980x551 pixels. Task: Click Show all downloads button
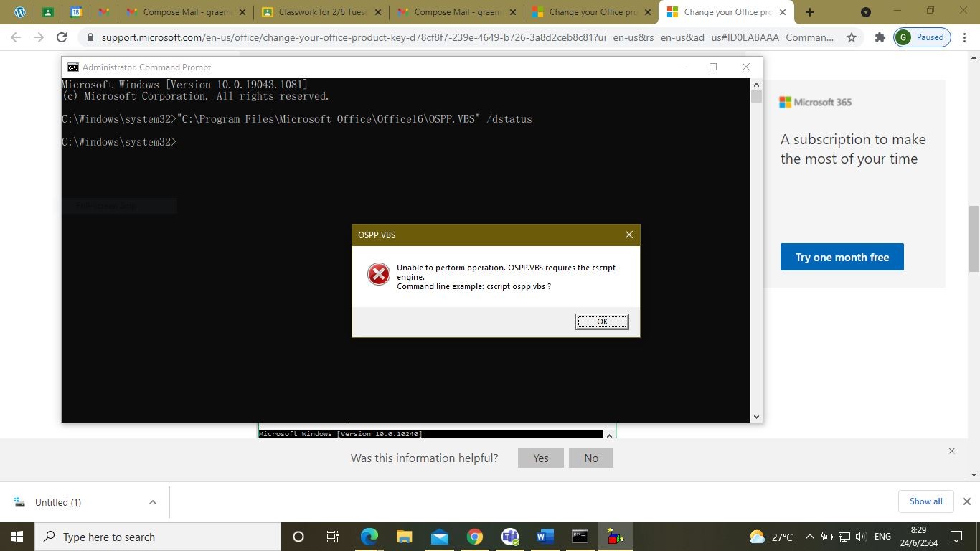click(x=925, y=501)
